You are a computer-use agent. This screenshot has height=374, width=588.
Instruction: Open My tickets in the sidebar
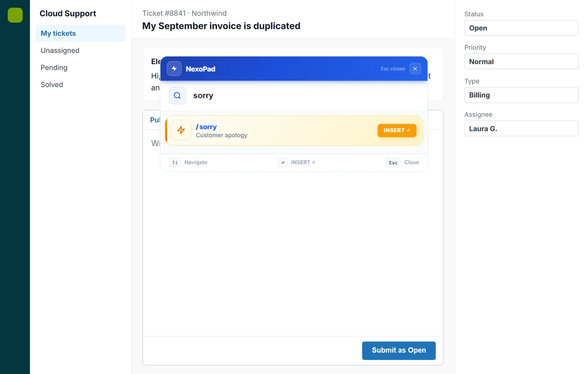[80, 33]
